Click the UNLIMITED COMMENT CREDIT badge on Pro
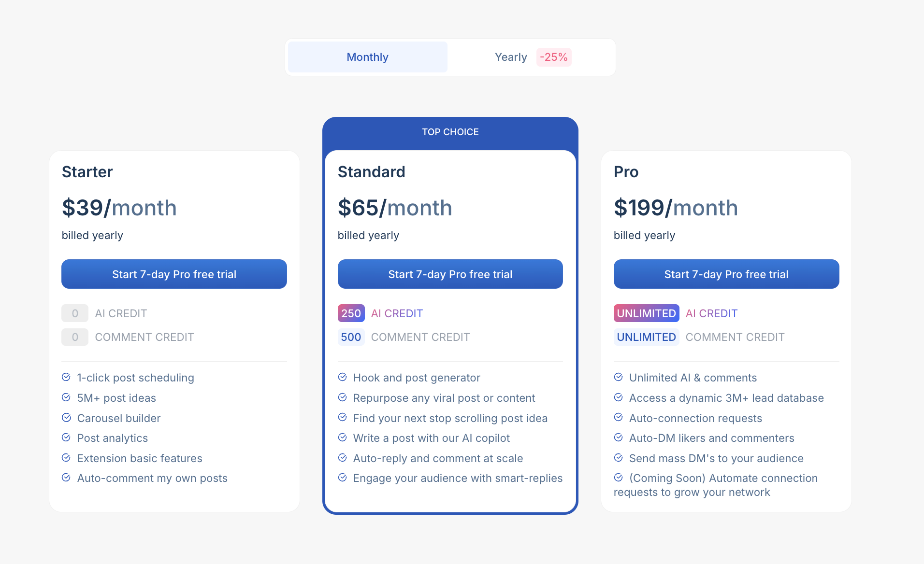The width and height of the screenshot is (924, 564). [646, 337]
